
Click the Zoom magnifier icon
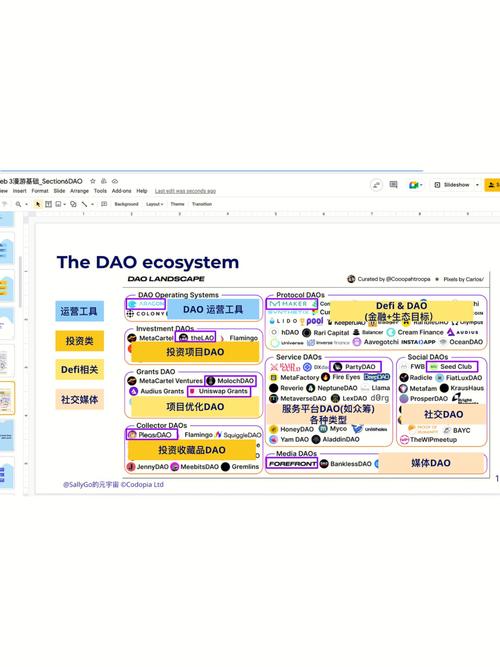[18, 204]
